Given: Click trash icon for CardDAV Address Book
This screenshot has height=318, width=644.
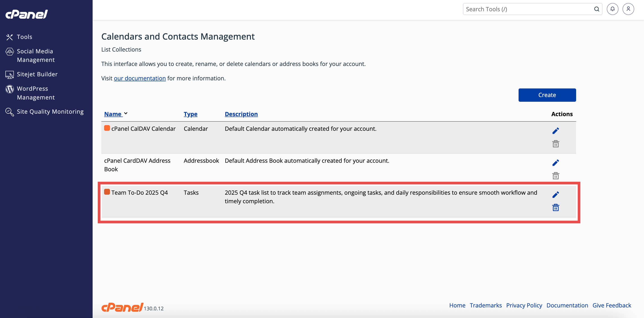Looking at the screenshot, I should (x=555, y=176).
